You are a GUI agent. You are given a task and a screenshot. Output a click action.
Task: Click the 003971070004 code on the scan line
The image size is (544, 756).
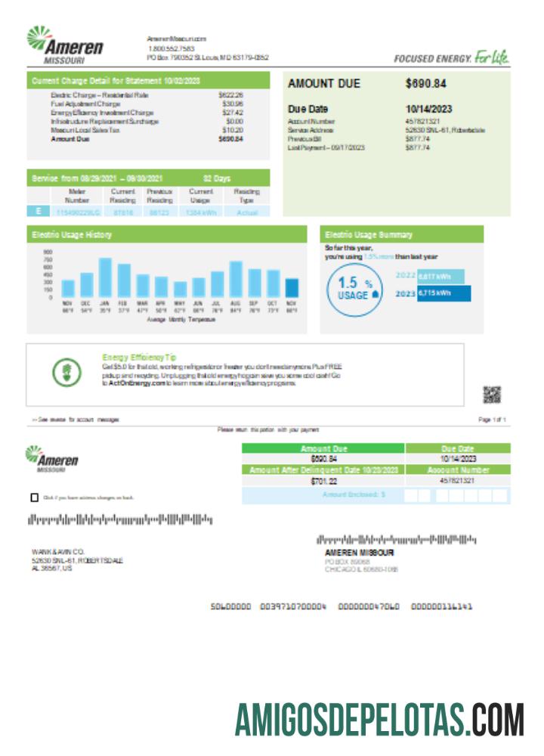[293, 606]
